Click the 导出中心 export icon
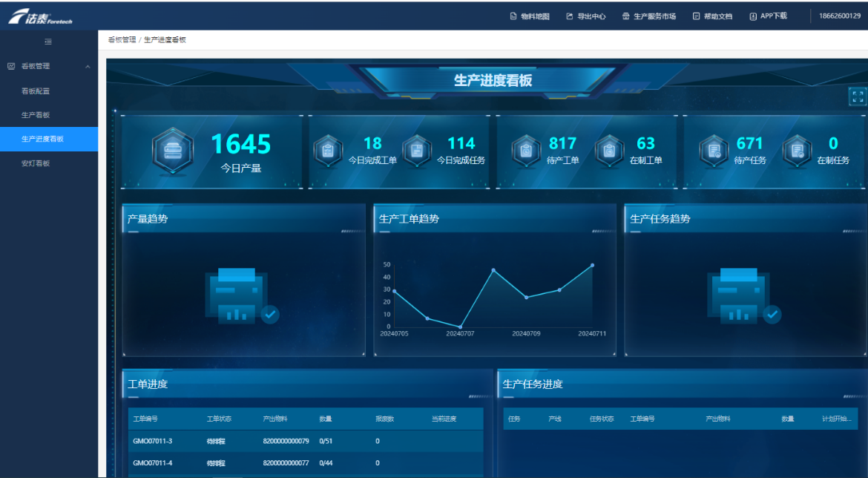The image size is (868, 478). point(570,16)
